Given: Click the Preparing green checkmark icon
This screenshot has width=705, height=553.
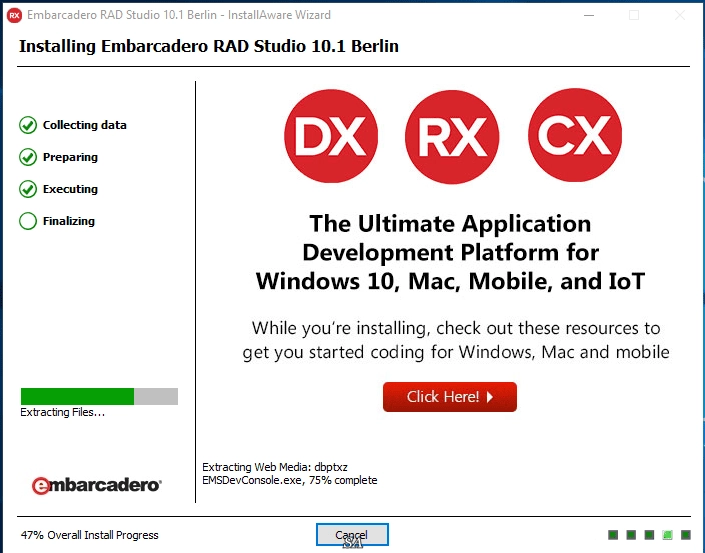Looking at the screenshot, I should point(28,157).
